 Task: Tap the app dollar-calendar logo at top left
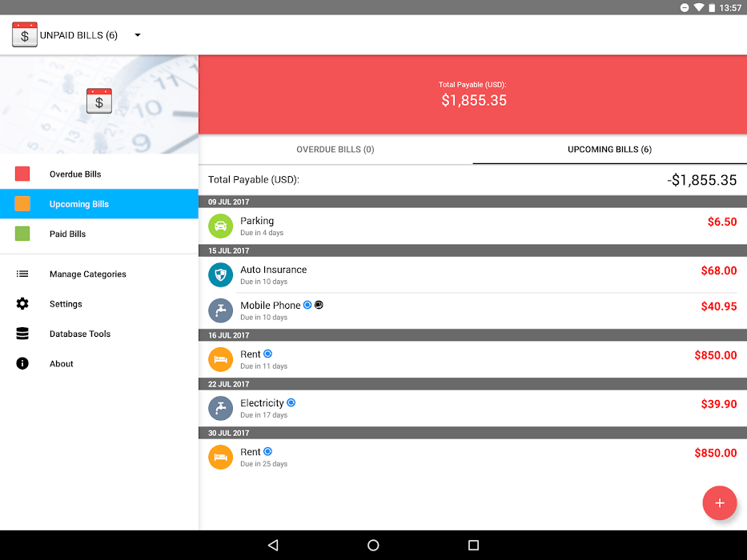(24, 34)
